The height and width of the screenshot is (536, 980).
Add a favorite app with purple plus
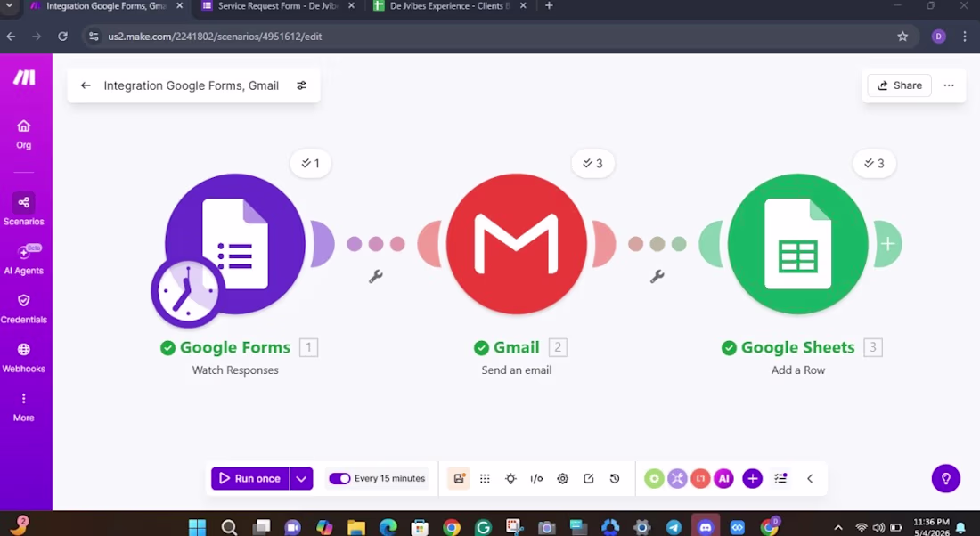(753, 478)
